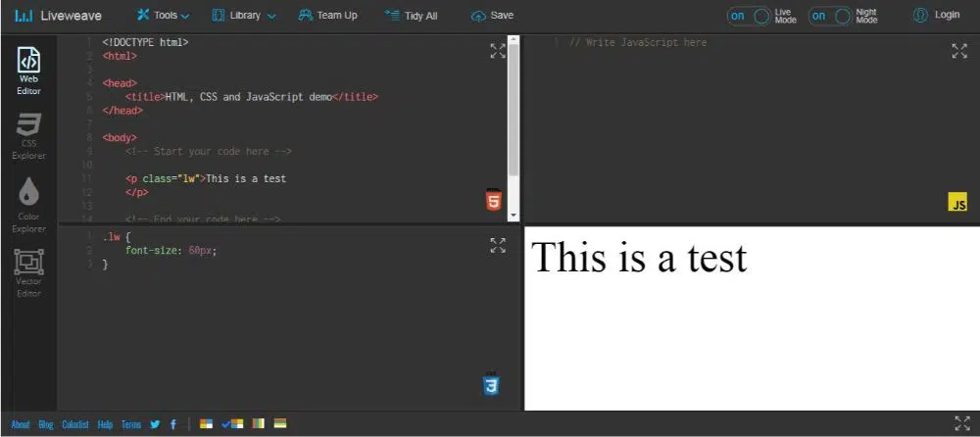This screenshot has height=437, width=980.
Task: Click the HTML5 badge in HTML pane
Action: [x=493, y=199]
